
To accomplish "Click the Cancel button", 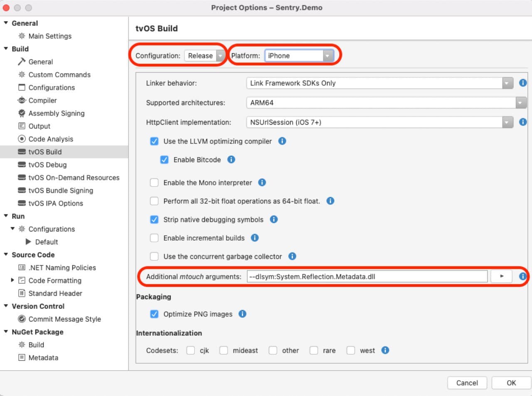I will pos(467,383).
